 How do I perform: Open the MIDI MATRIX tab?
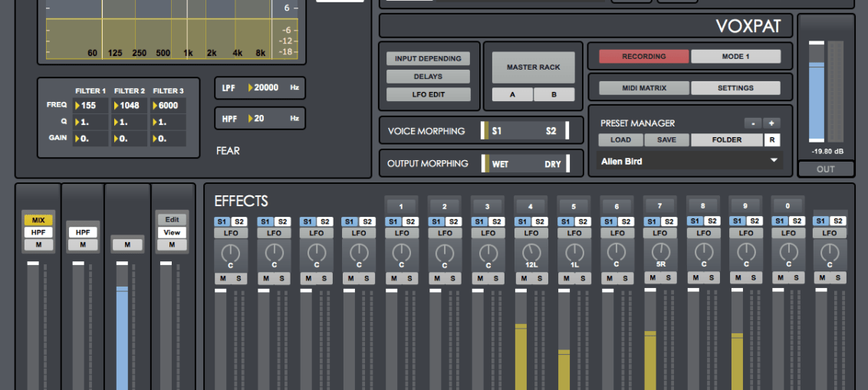[643, 88]
